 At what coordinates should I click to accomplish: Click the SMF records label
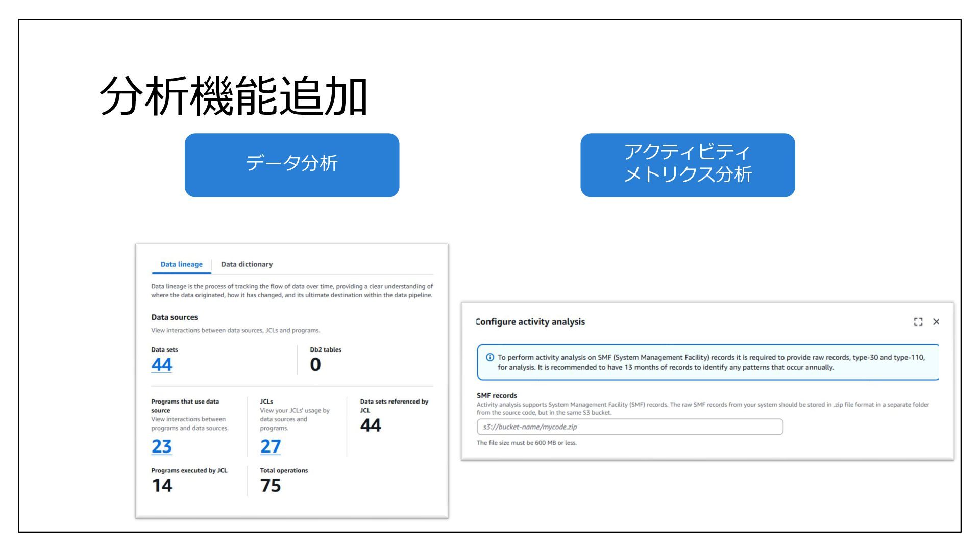tap(497, 395)
